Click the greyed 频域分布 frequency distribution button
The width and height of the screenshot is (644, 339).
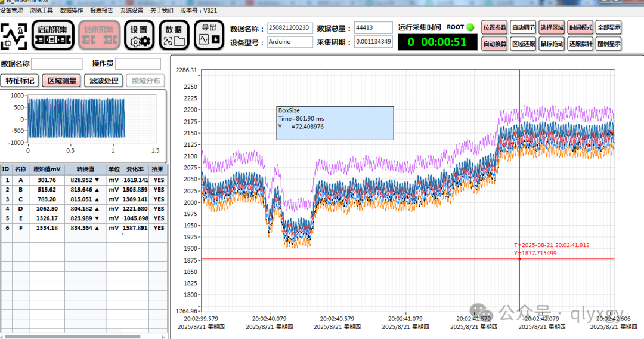(x=146, y=81)
